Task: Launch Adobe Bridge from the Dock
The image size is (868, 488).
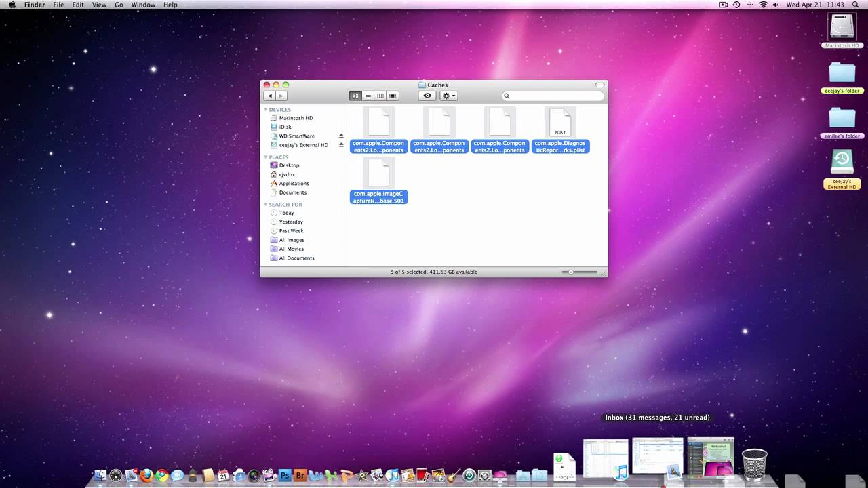Action: 300,475
